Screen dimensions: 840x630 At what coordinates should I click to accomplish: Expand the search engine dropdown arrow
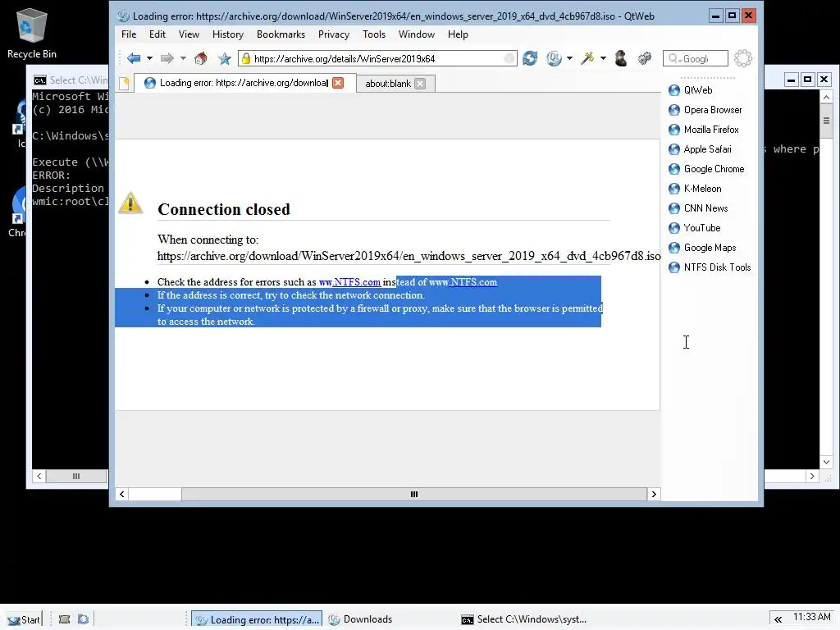(x=569, y=58)
